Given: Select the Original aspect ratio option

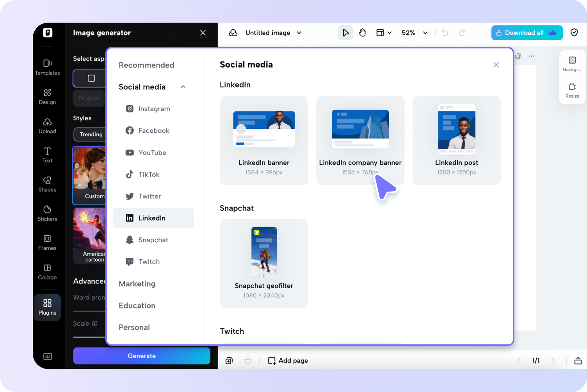Looking at the screenshot, I should 89,98.
